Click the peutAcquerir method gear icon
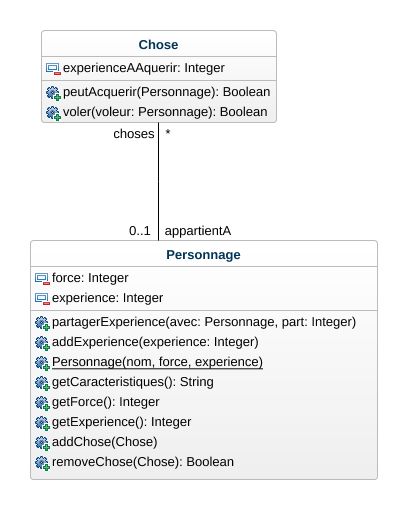The image size is (407, 509). pyautogui.click(x=53, y=93)
